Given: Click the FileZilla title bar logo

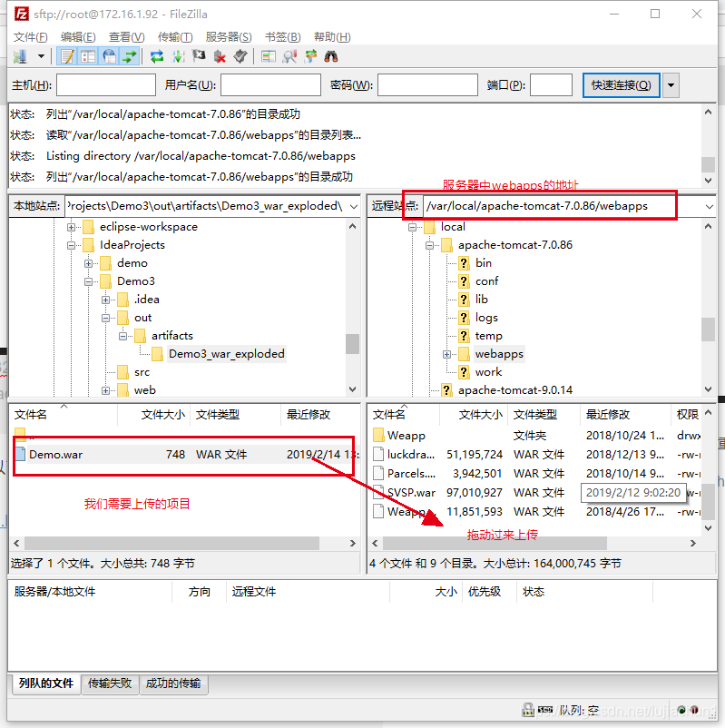Looking at the screenshot, I should [22, 14].
